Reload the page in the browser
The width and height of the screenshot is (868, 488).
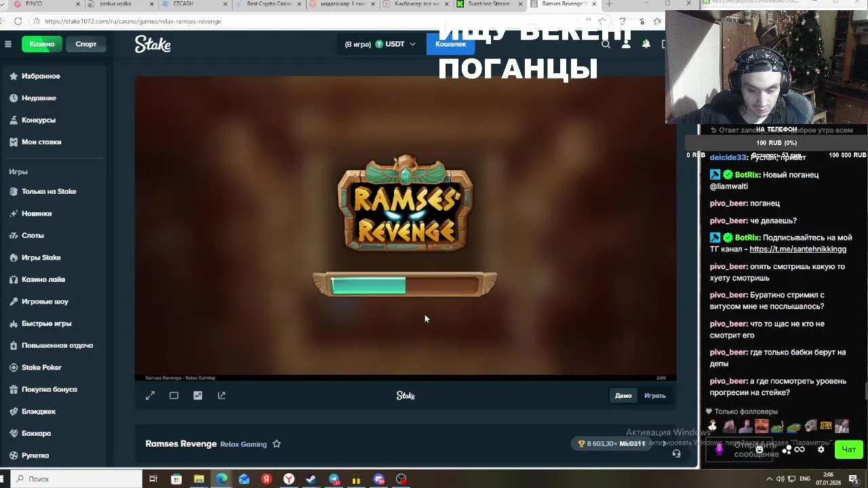(18, 21)
